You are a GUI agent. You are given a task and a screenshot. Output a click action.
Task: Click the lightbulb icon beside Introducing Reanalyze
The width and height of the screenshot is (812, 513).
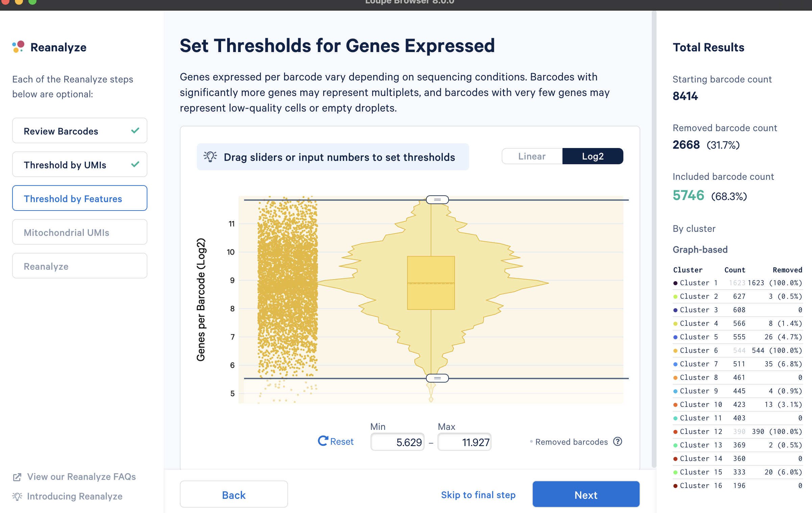(x=17, y=496)
